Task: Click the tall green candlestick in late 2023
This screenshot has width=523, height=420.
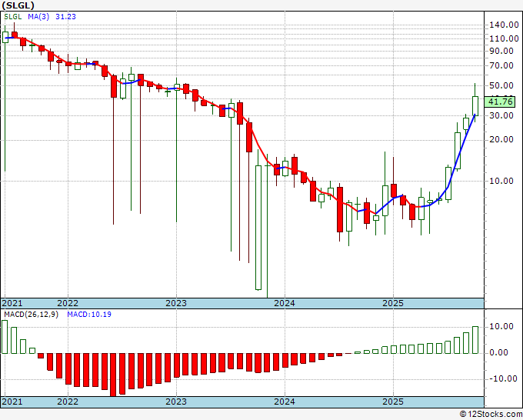Action: (258, 228)
